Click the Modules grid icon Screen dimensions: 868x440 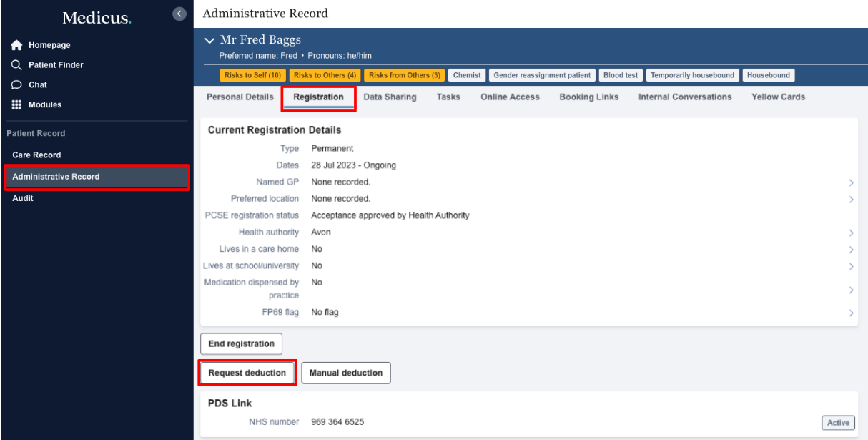17,104
